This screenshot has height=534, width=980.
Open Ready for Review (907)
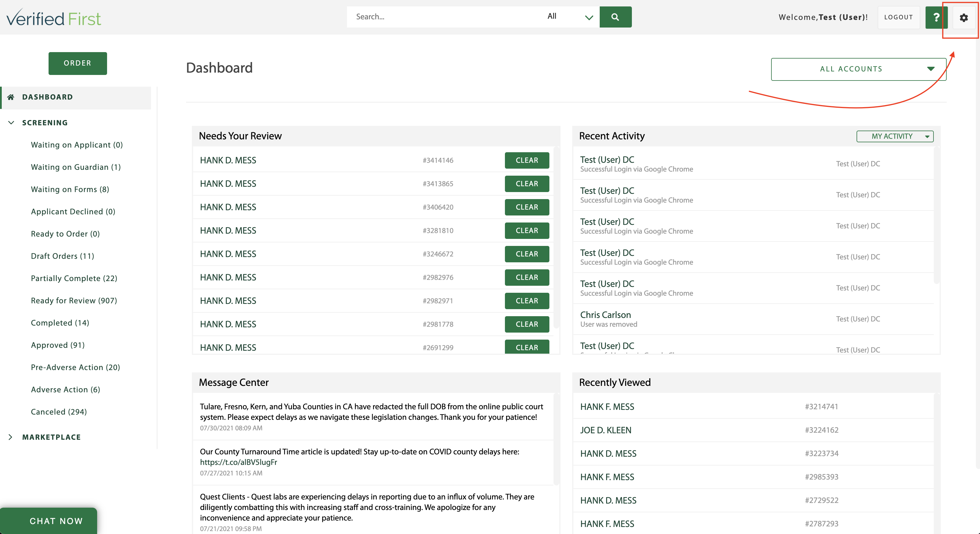pyautogui.click(x=74, y=301)
